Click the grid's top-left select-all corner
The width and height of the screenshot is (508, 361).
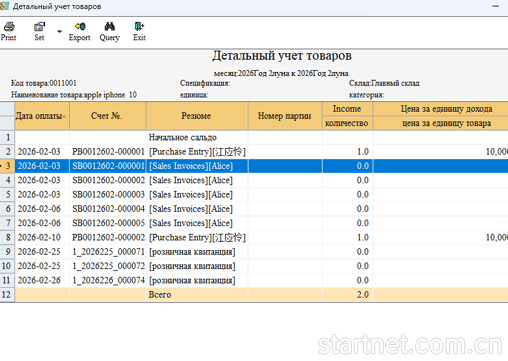pyautogui.click(x=7, y=116)
